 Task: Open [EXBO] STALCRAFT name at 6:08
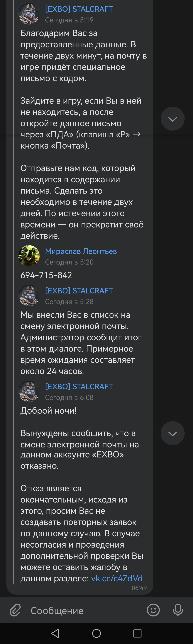tap(79, 386)
